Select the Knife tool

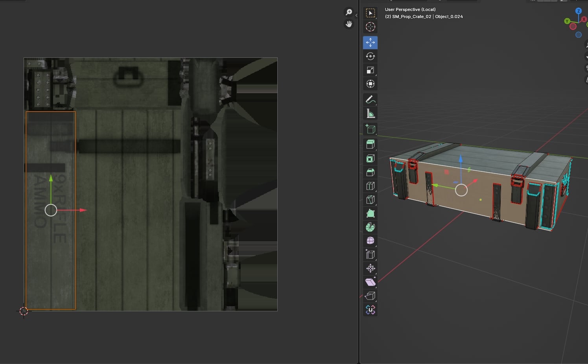coord(370,200)
